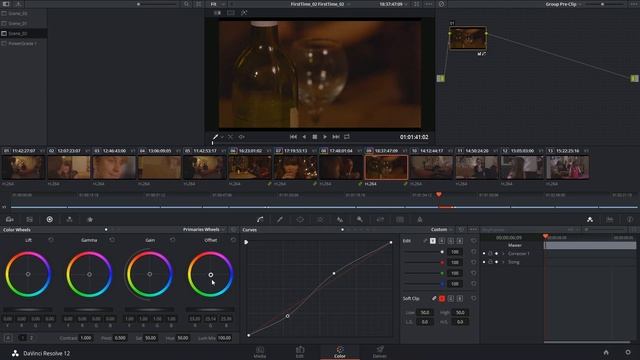Open the Tracker palette
Image resolution: width=640 pixels, height=360 pixels.
coord(320,220)
